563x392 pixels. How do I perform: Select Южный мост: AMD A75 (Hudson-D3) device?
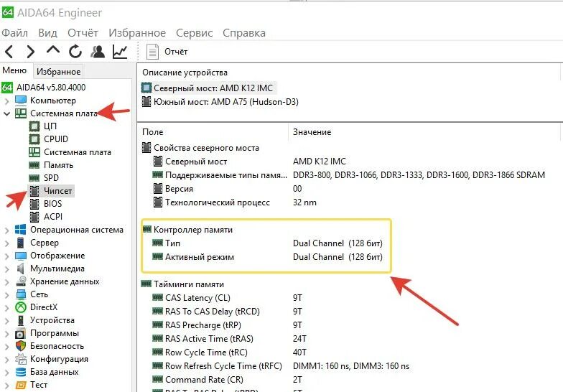(x=220, y=102)
